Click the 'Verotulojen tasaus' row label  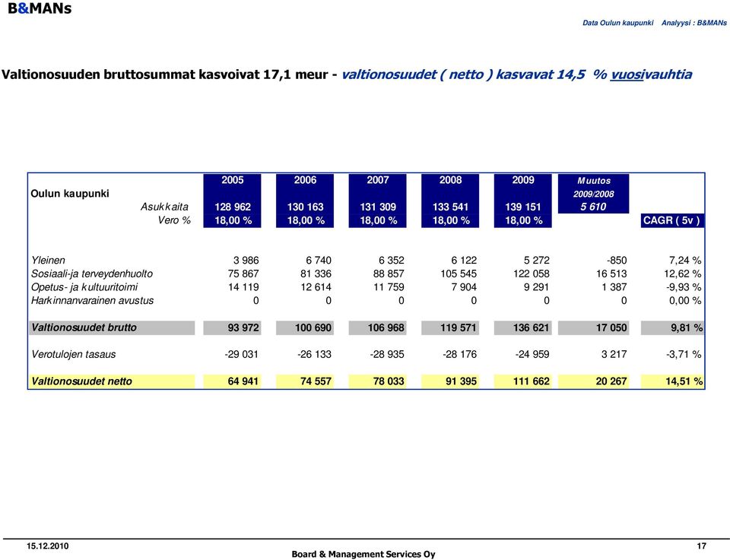pyautogui.click(x=73, y=354)
